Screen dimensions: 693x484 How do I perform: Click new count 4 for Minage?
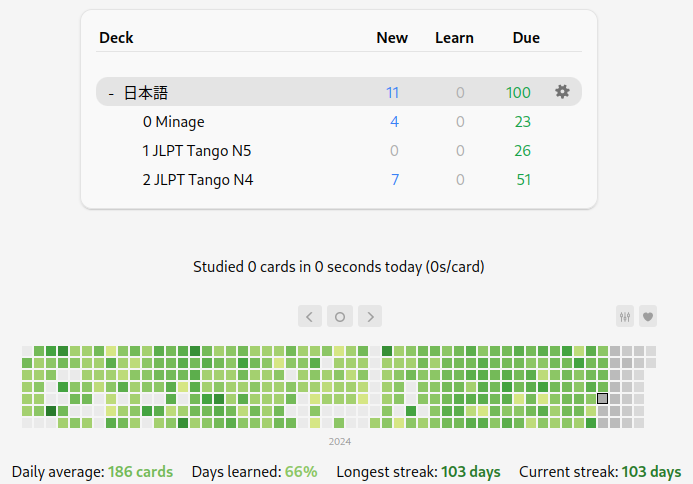[x=395, y=122]
